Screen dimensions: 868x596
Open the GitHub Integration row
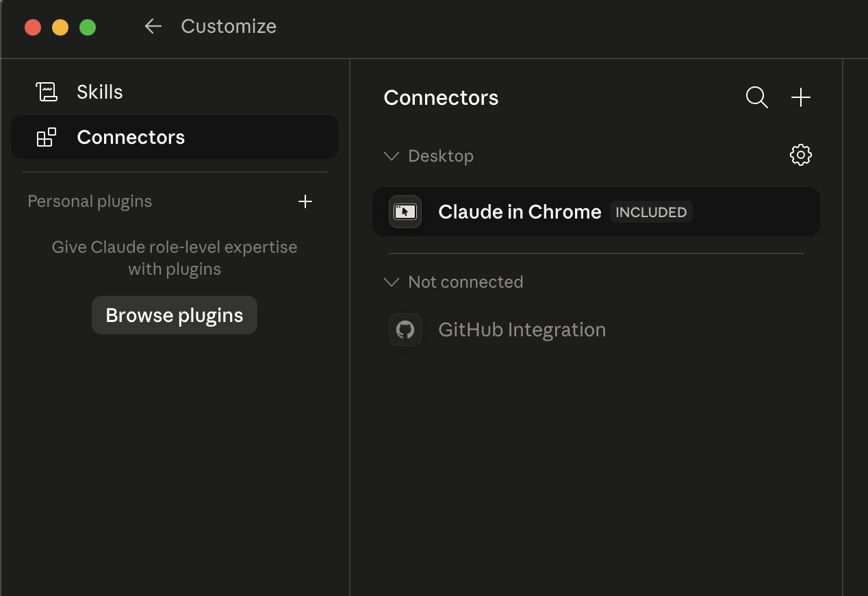(x=596, y=330)
